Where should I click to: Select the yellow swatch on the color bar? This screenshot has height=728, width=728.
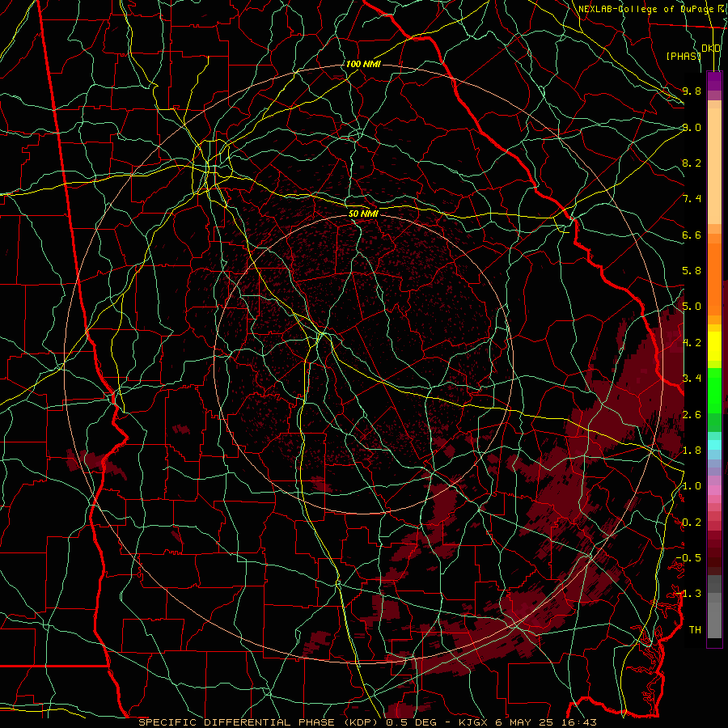point(714,346)
